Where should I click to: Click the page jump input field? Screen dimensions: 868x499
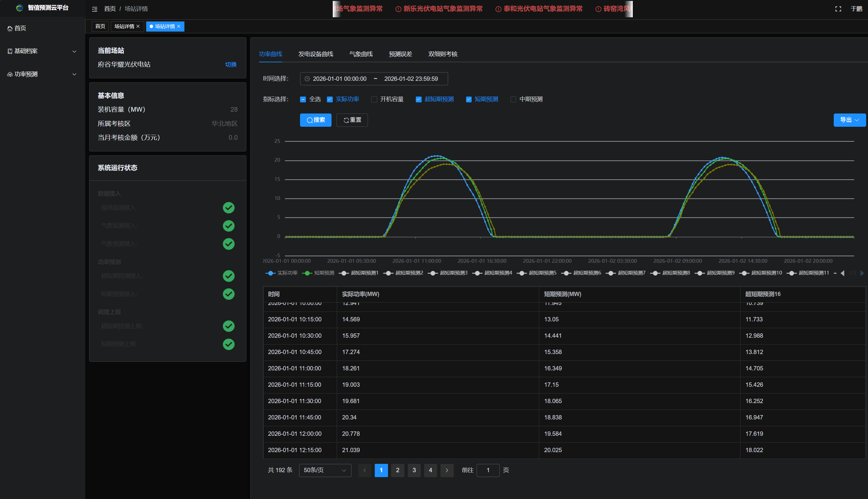[488, 470]
